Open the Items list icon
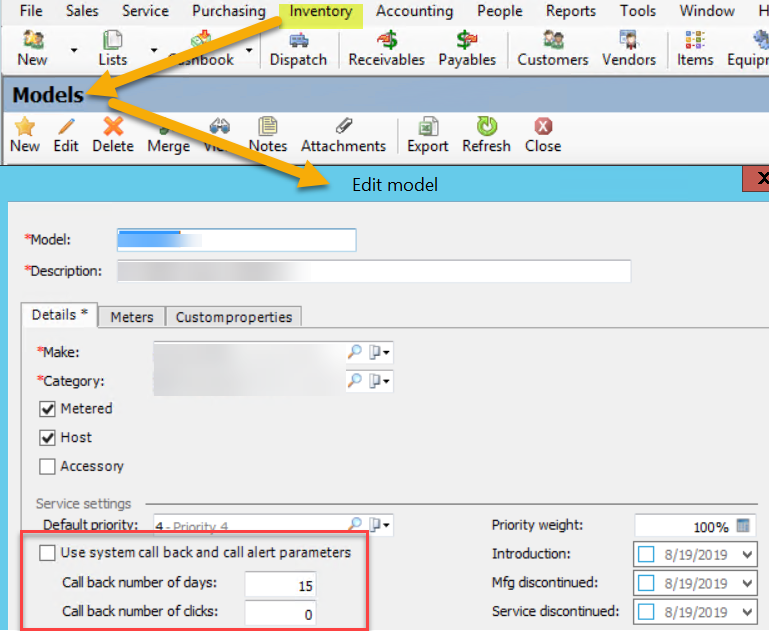Image resolution: width=769 pixels, height=631 pixels. (695, 48)
